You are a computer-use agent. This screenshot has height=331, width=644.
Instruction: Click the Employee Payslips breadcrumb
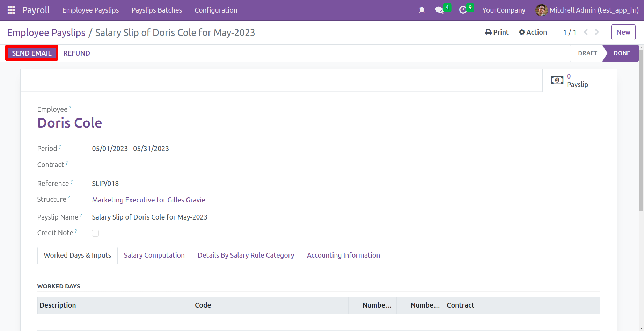point(46,33)
